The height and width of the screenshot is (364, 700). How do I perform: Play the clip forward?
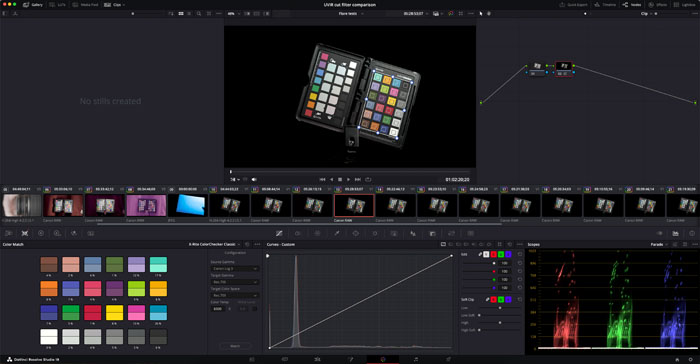[x=349, y=179]
